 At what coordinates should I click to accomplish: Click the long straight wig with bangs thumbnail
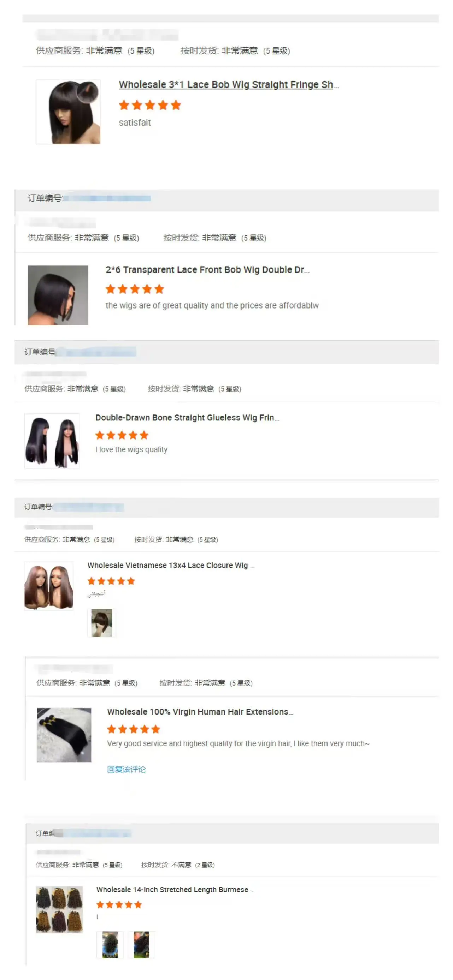[x=52, y=441]
